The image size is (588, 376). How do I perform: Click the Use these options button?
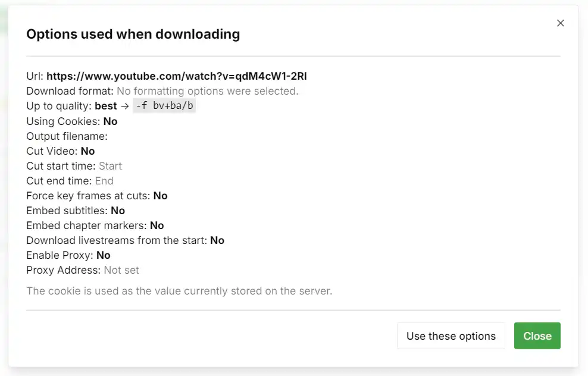[x=451, y=336]
